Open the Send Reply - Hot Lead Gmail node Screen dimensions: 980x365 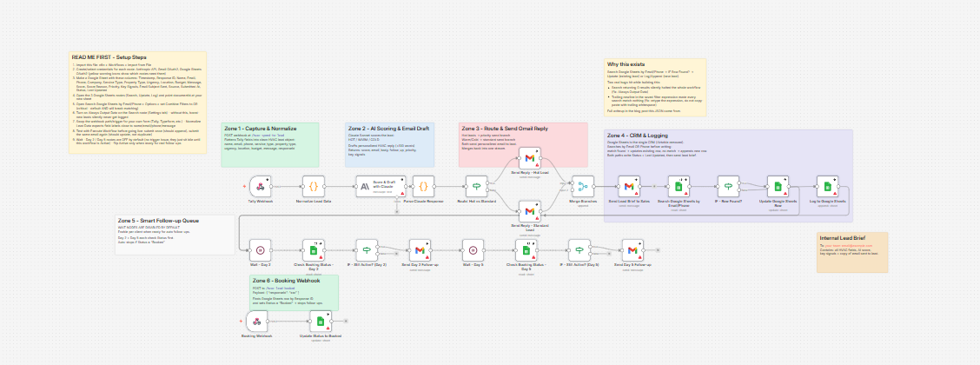click(x=529, y=159)
